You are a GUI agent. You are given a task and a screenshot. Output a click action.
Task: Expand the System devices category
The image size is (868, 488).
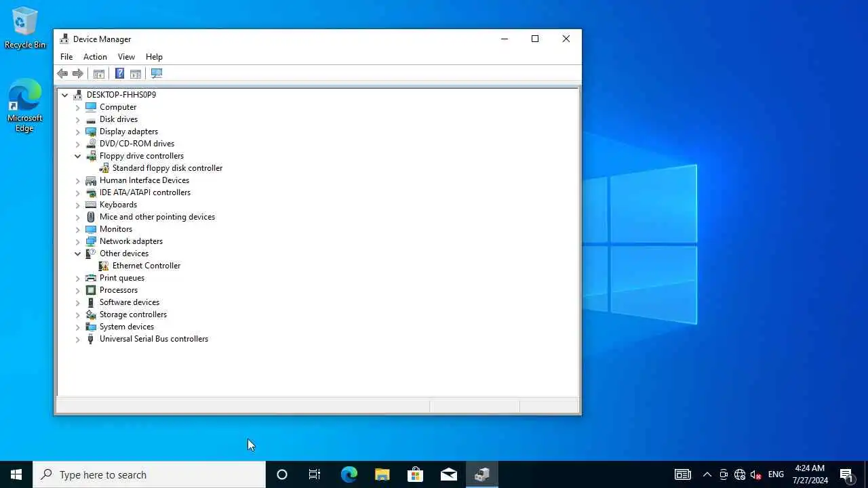tap(77, 327)
